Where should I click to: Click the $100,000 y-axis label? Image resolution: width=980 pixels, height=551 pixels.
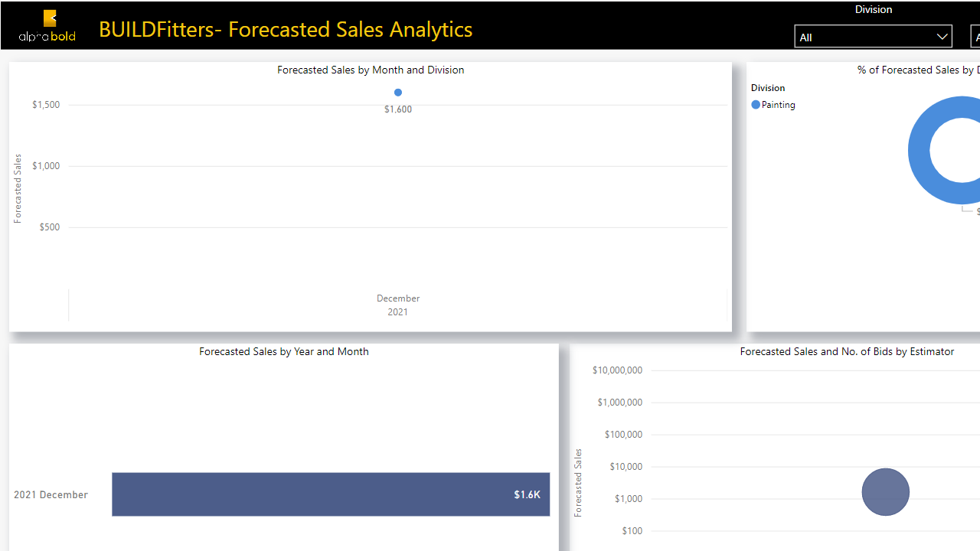[623, 435]
